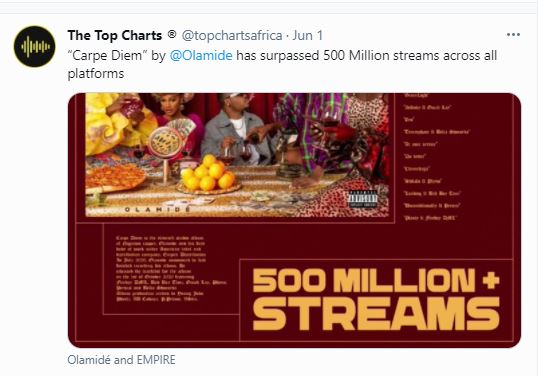
Task: Follow the @Olamide mention link
Action: tap(201, 56)
